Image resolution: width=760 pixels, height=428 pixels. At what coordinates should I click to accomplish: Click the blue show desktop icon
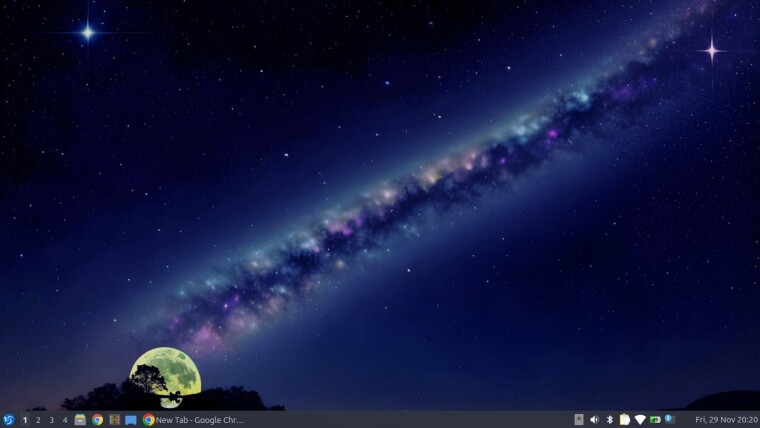[x=131, y=420]
